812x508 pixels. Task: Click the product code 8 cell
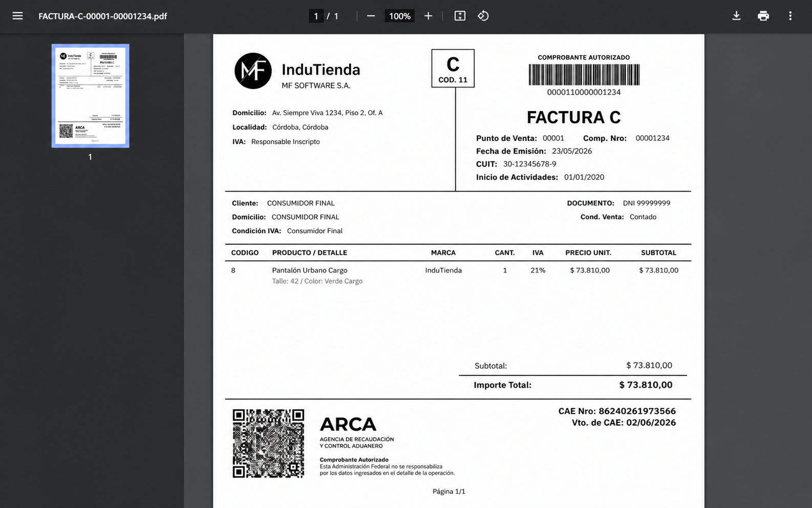tap(233, 270)
